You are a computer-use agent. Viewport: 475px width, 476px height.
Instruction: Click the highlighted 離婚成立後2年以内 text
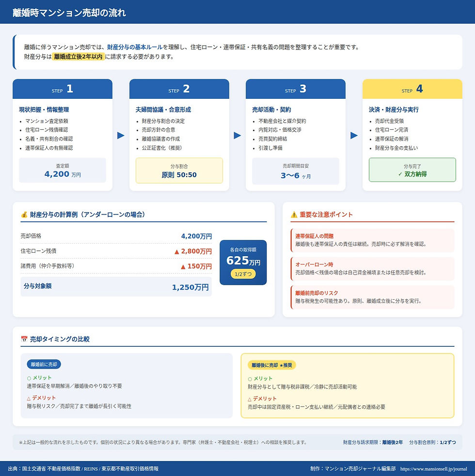click(79, 57)
